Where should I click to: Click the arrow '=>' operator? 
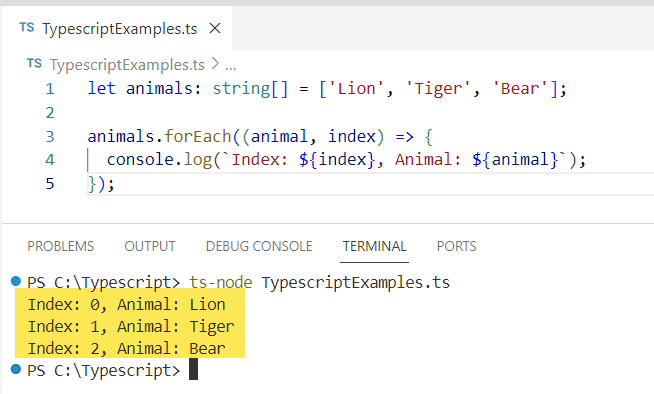point(405,137)
